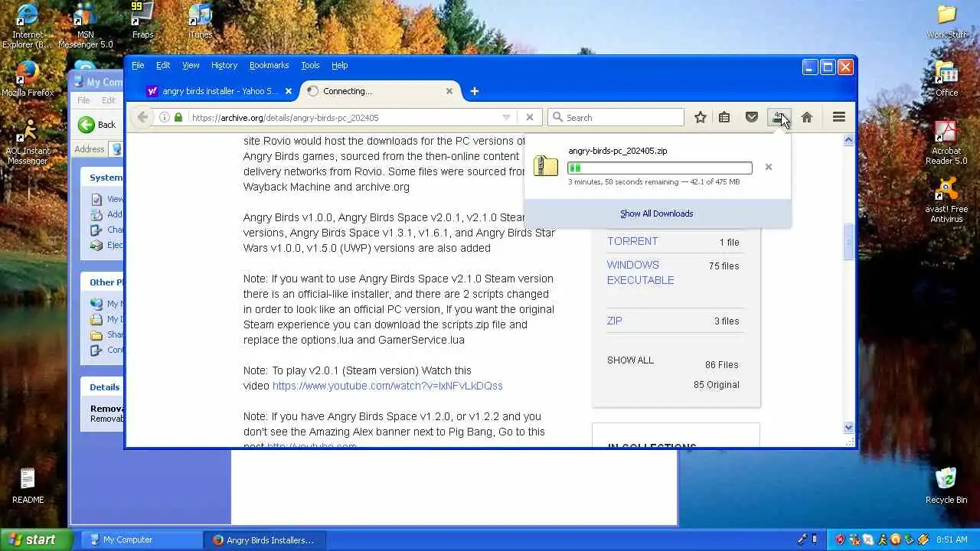Cancel the angry-birds-pc_202405.zip download
This screenshot has width=980, height=551.
click(769, 167)
